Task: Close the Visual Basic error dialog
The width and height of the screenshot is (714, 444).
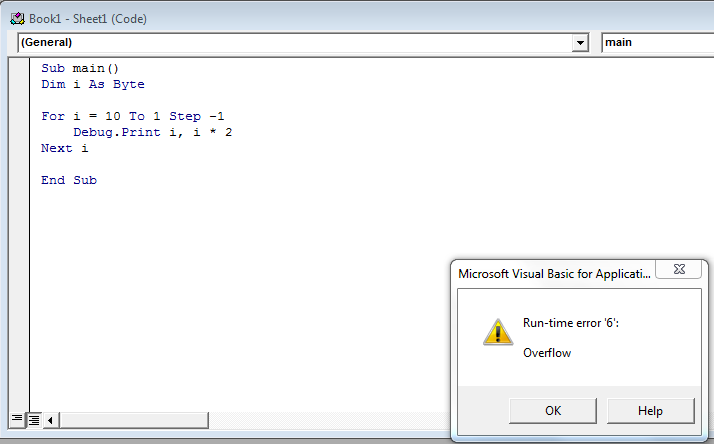Action: point(679,269)
